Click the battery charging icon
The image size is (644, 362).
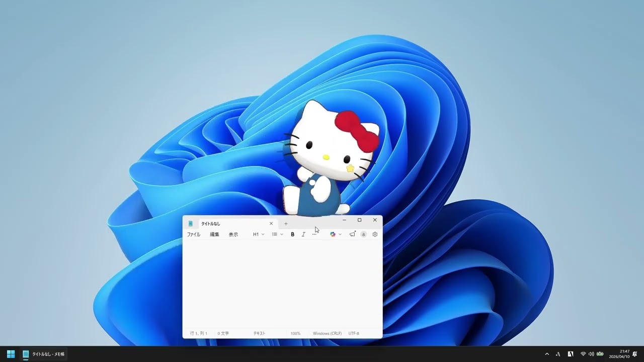click(x=600, y=354)
